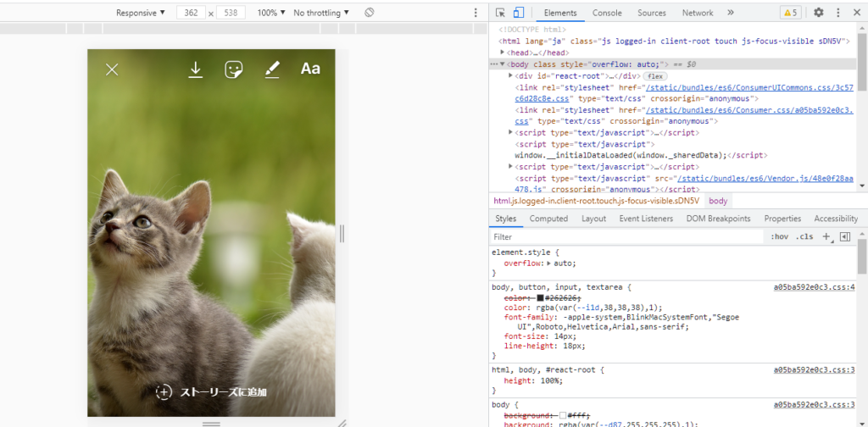Switch to the Event Listeners tab
The height and width of the screenshot is (427, 868).
646,219
